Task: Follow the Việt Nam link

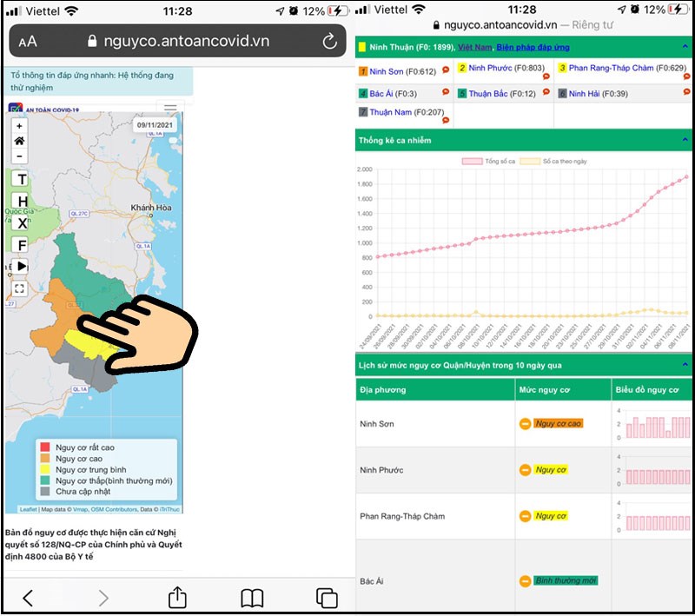Action: click(x=474, y=47)
